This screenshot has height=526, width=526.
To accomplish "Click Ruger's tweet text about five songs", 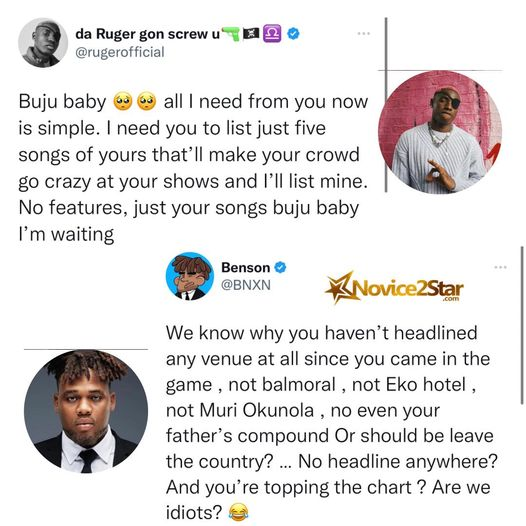I will (194, 168).
